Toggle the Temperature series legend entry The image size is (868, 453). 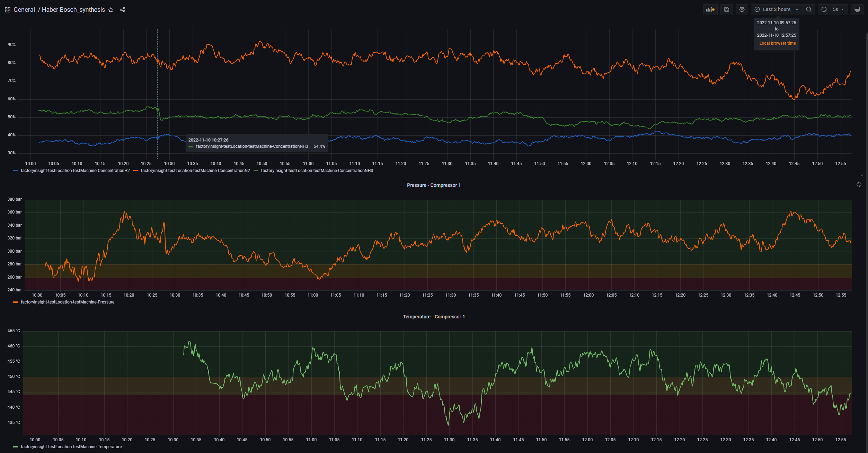71,447
